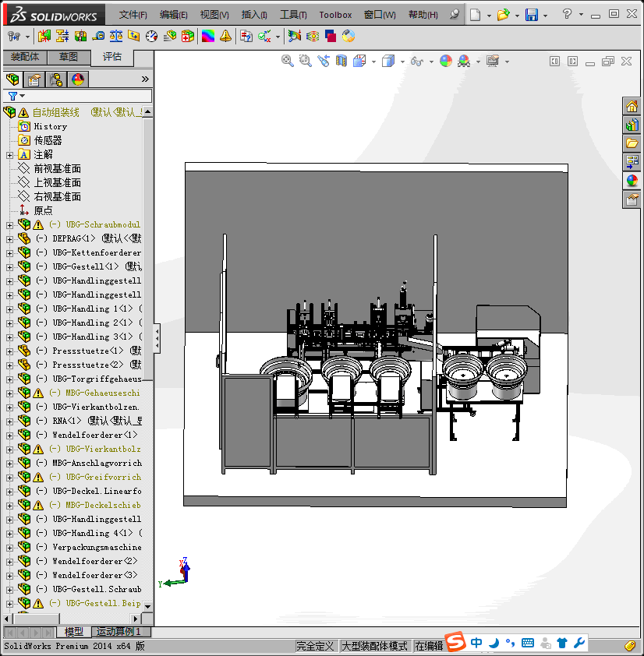Open the 工具(T) menu
Viewport: 644px width, 656px height.
point(293,15)
